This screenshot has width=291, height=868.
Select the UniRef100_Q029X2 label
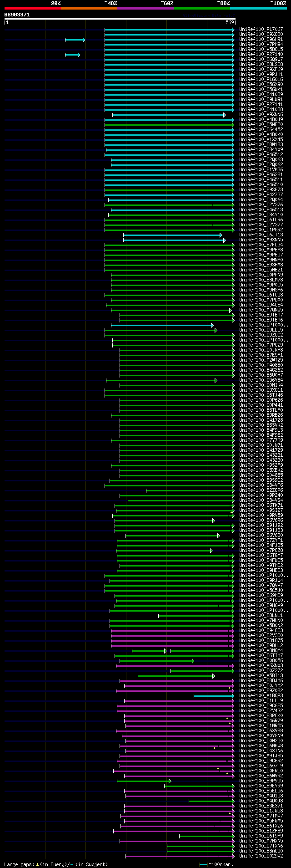261,856
